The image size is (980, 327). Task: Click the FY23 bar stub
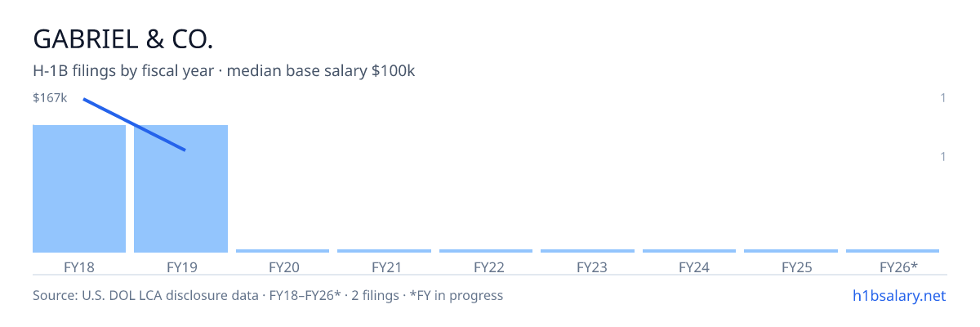pos(587,251)
